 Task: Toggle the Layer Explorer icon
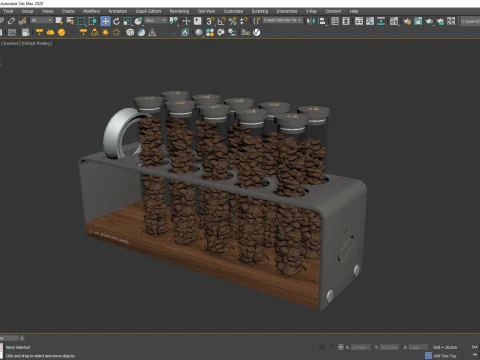(x=346, y=21)
